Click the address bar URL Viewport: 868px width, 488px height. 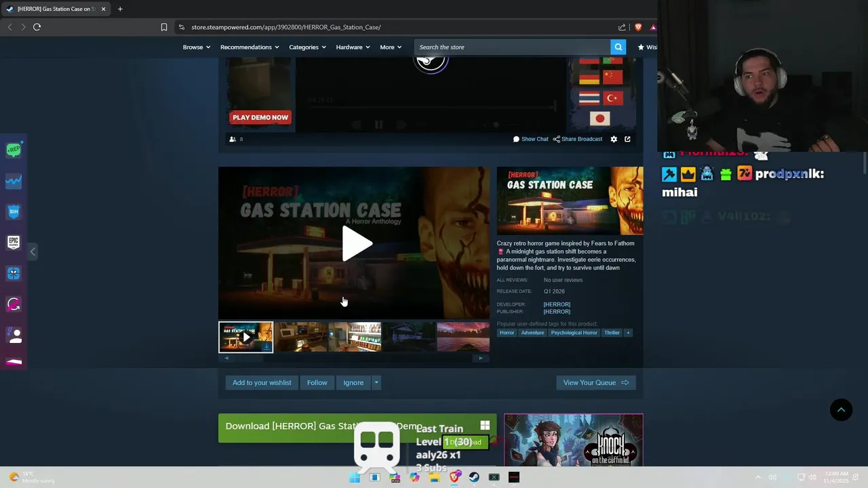pos(285,27)
